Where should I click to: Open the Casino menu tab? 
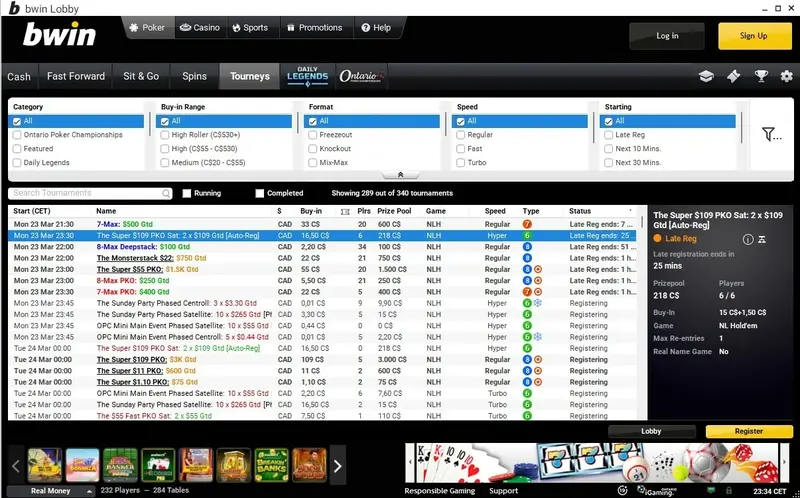point(200,28)
